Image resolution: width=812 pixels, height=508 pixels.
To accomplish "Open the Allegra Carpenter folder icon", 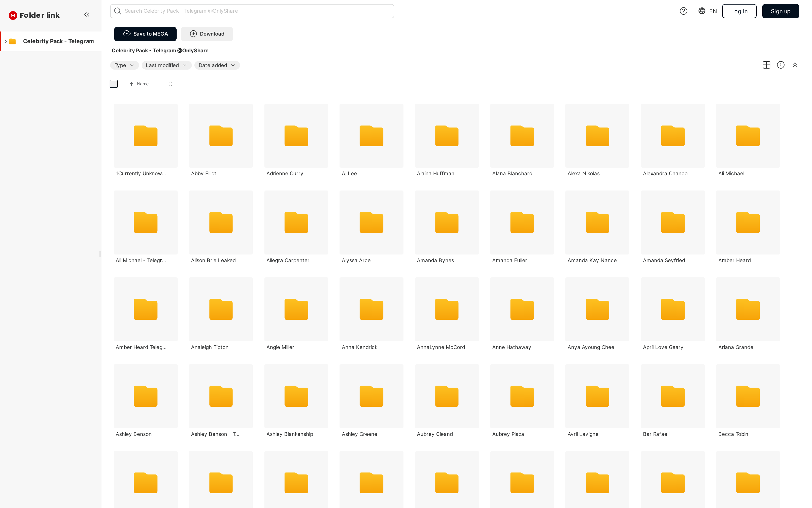I will coord(296,223).
